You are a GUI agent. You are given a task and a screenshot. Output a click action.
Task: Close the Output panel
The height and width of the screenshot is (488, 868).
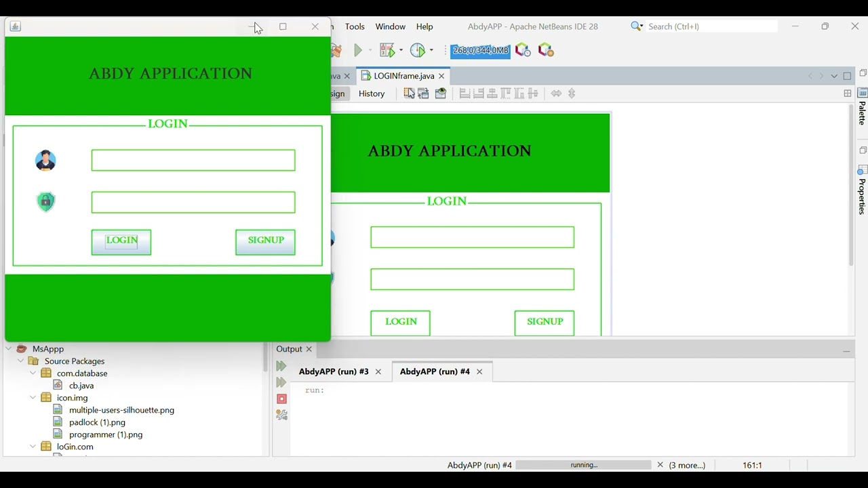tap(309, 349)
